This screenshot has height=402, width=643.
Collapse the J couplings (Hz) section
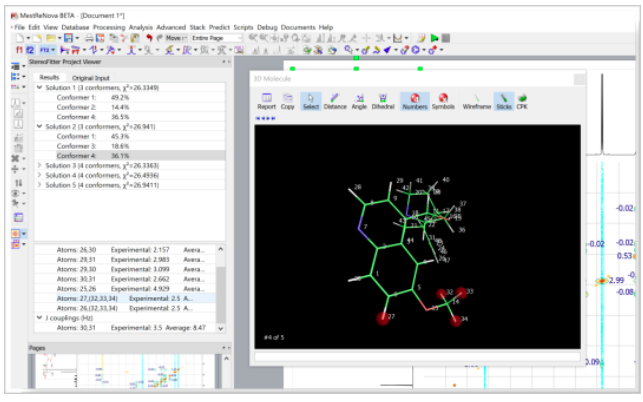pos(39,318)
